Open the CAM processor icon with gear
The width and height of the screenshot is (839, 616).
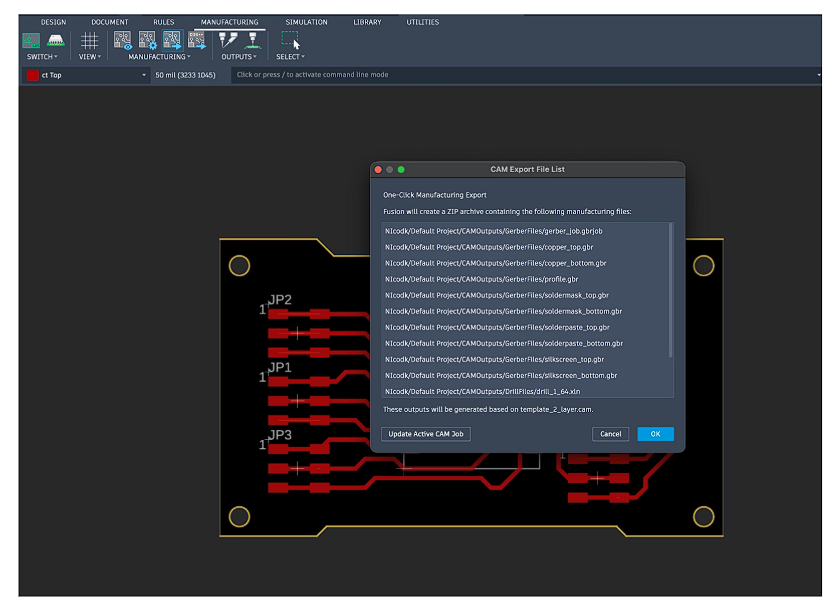click(x=147, y=41)
